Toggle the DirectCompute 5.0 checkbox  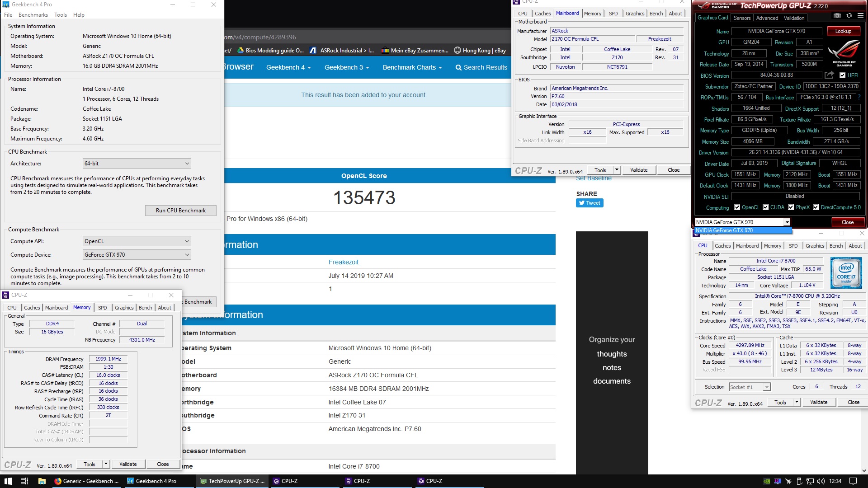[816, 207]
